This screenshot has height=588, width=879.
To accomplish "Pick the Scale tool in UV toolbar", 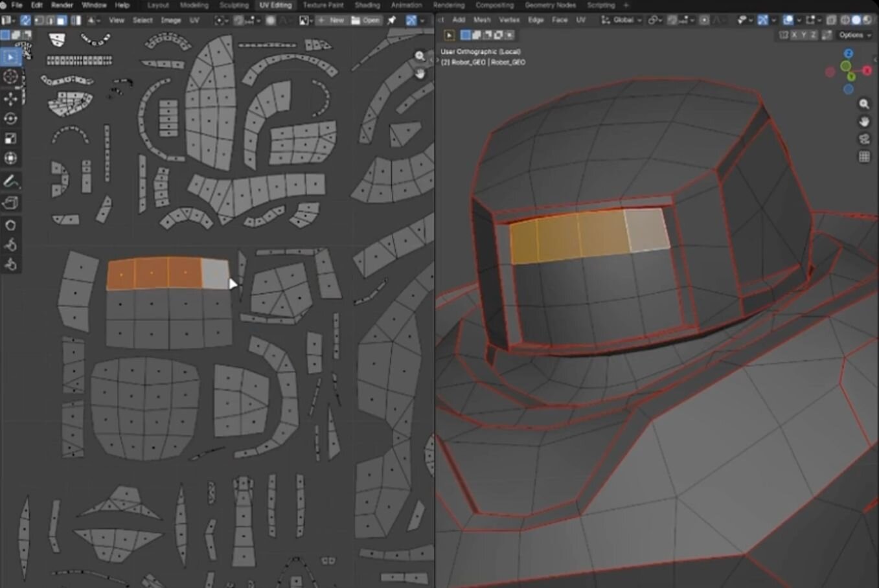I will coord(10,139).
